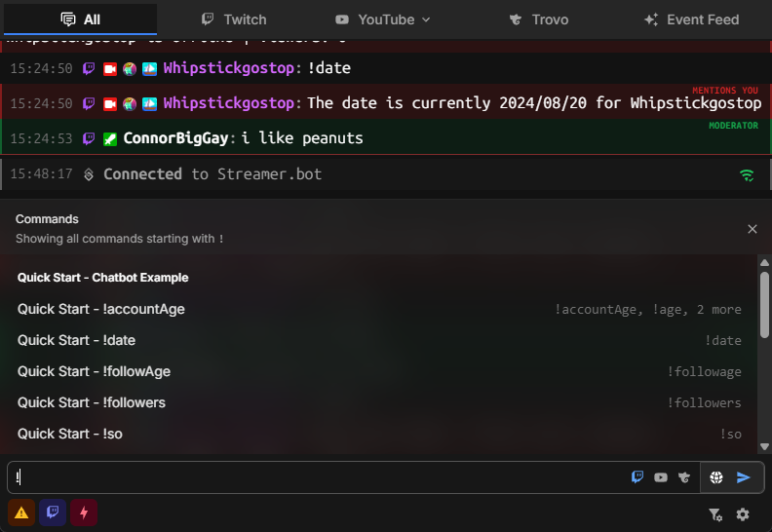Click round colorful badge on !date message
This screenshot has height=532, width=772.
[130, 69]
